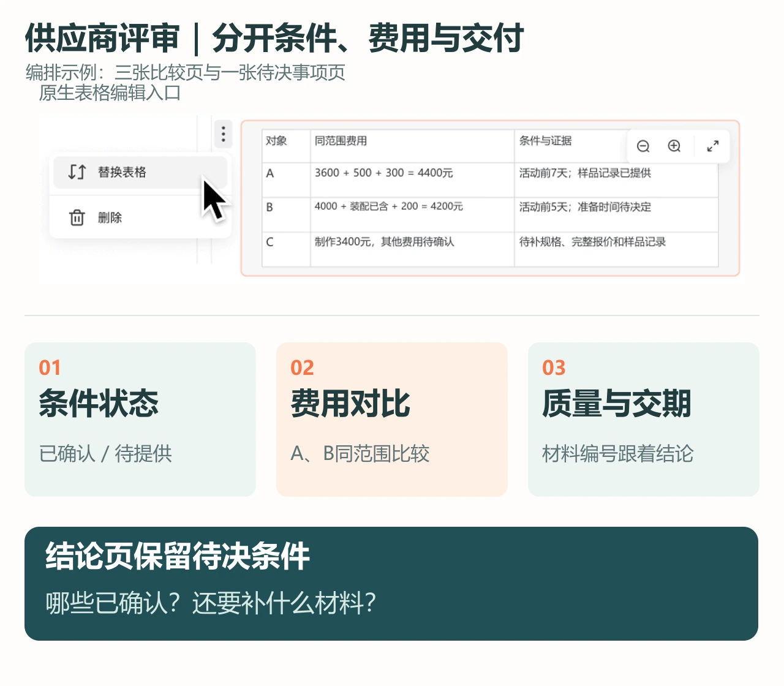Click the 已确认 / 待提供 text
The height and width of the screenshot is (686, 784).
tap(105, 454)
